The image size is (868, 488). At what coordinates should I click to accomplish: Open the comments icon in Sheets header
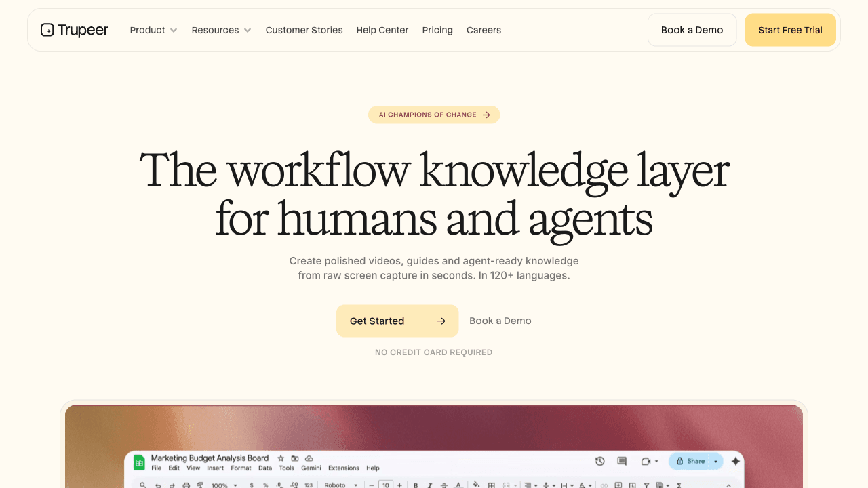[622, 461]
